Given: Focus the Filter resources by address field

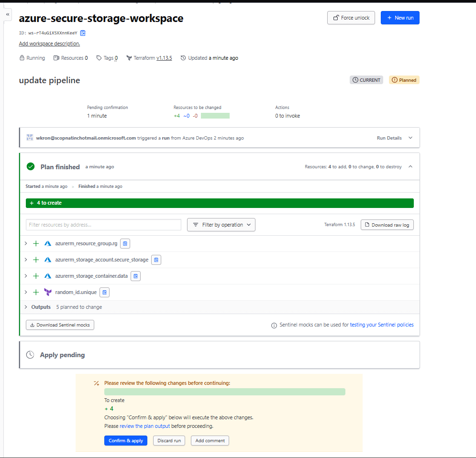Looking at the screenshot, I should point(103,225).
